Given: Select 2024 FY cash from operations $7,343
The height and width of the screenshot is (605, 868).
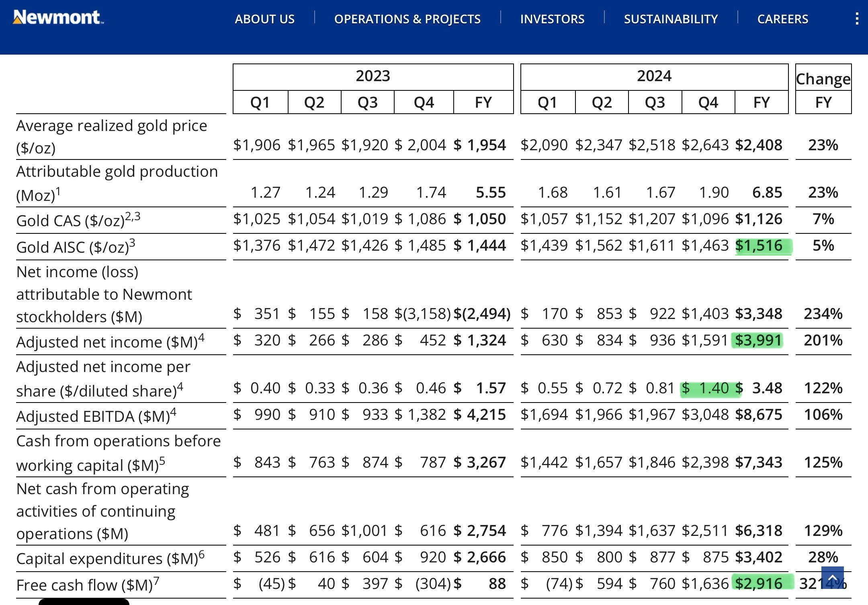Looking at the screenshot, I should point(759,463).
